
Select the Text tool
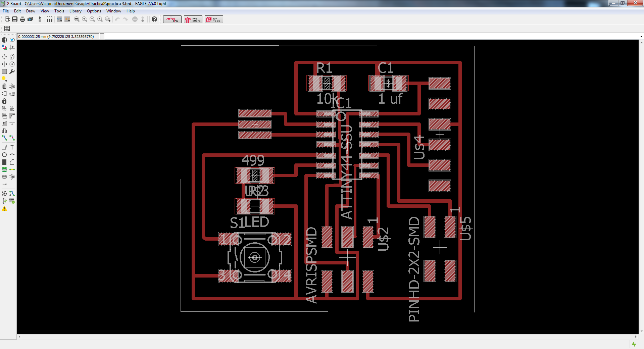pyautogui.click(x=12, y=147)
